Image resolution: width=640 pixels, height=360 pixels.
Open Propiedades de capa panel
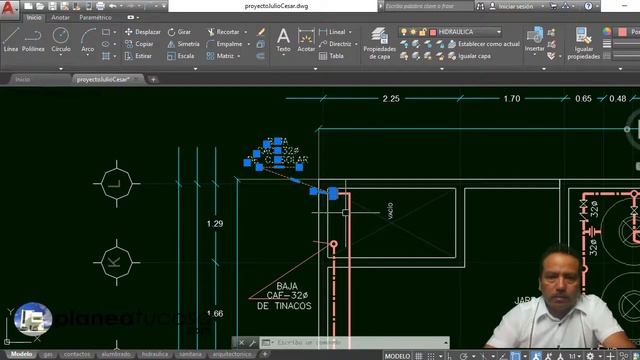point(380,43)
